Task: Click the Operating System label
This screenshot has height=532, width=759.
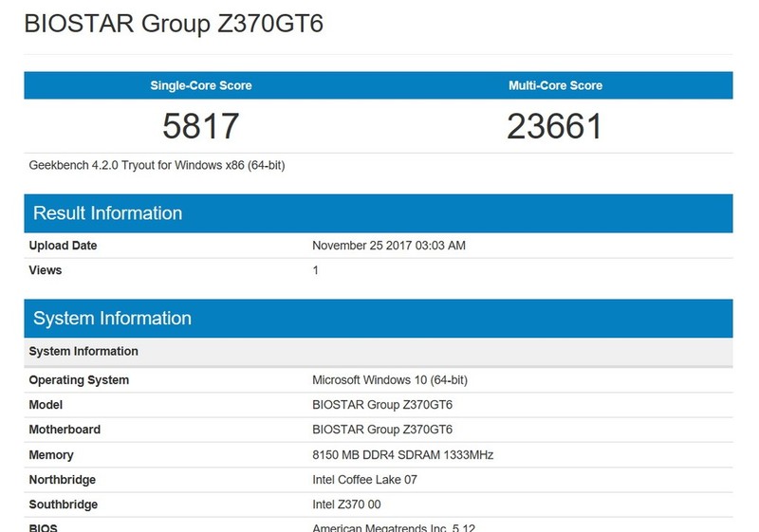Action: 79,380
